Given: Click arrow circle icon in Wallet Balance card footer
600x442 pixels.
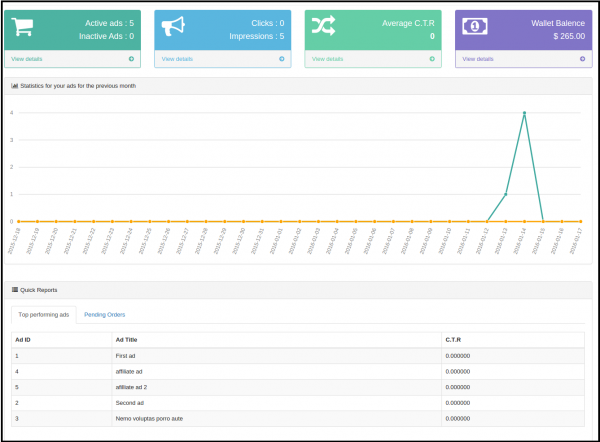Looking at the screenshot, I should (582, 59).
